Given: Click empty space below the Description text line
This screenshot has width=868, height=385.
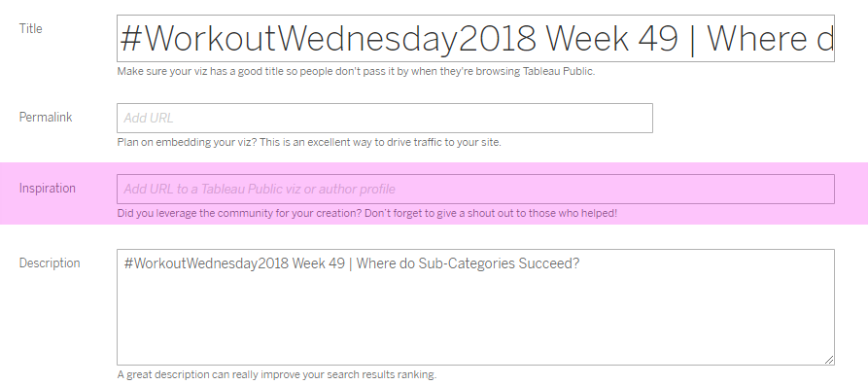Looking at the screenshot, I should click(475, 321).
